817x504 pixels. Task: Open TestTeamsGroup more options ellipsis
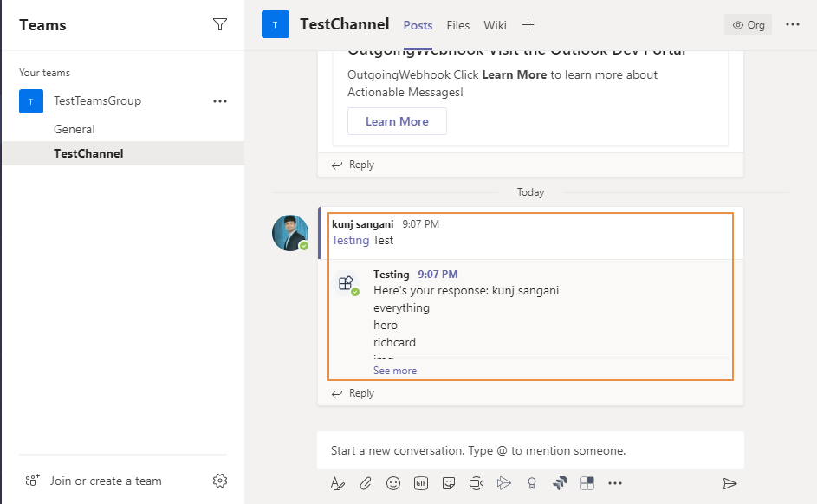click(x=220, y=101)
